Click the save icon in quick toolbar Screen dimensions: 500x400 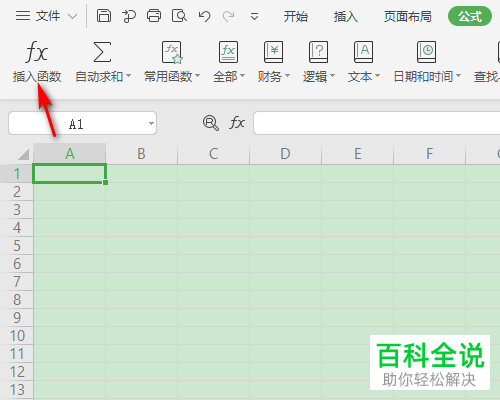tap(104, 16)
